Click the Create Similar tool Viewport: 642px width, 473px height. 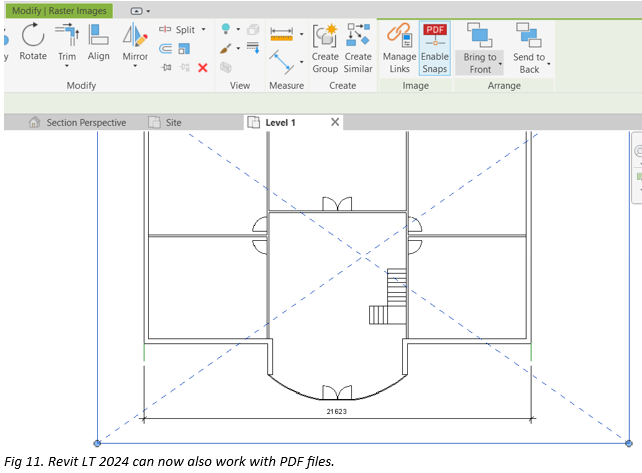[358, 49]
